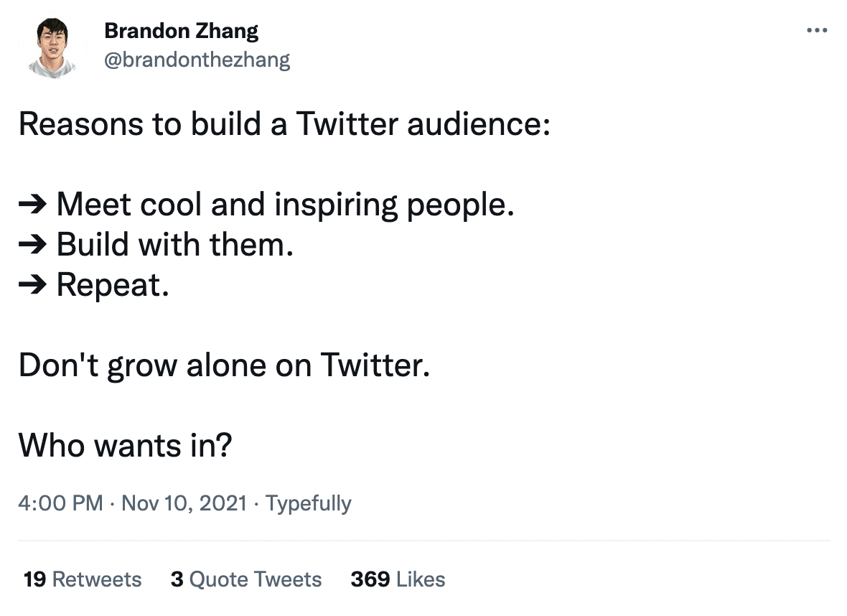Viewport: 847px width, 616px height.
Task: Open the 3 Quote Tweets list
Action: click(x=246, y=579)
